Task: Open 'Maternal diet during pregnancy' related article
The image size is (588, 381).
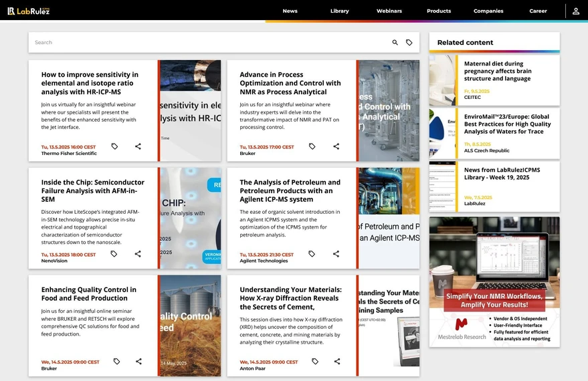Action: coord(498,71)
